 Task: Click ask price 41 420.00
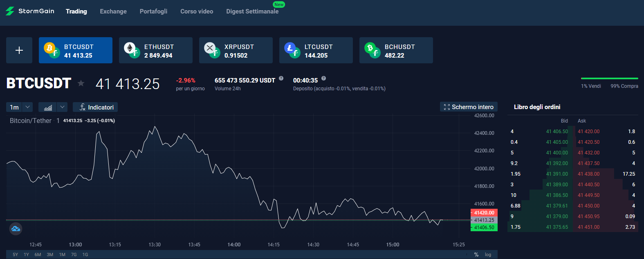589,132
